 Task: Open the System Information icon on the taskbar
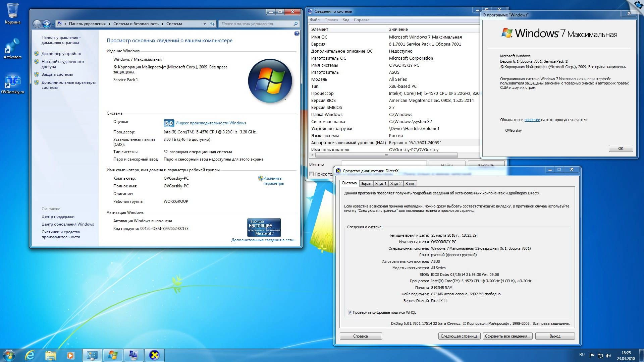tap(134, 355)
